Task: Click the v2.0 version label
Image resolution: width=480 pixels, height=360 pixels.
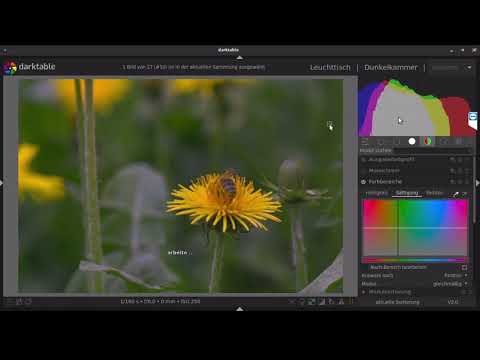Action: (x=453, y=302)
